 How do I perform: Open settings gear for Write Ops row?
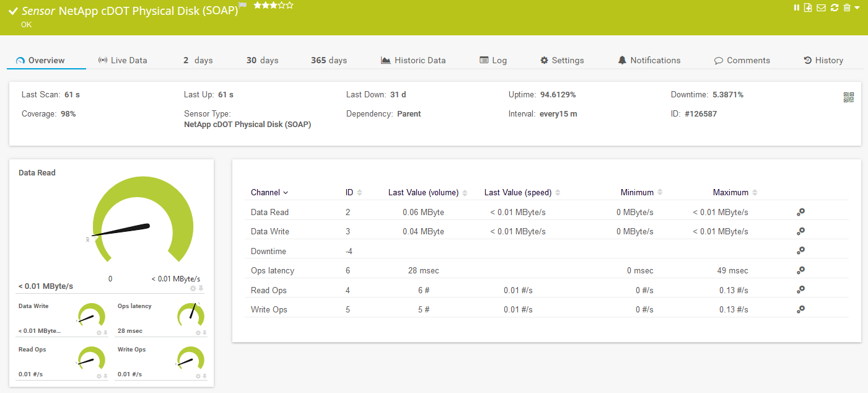[x=800, y=309]
